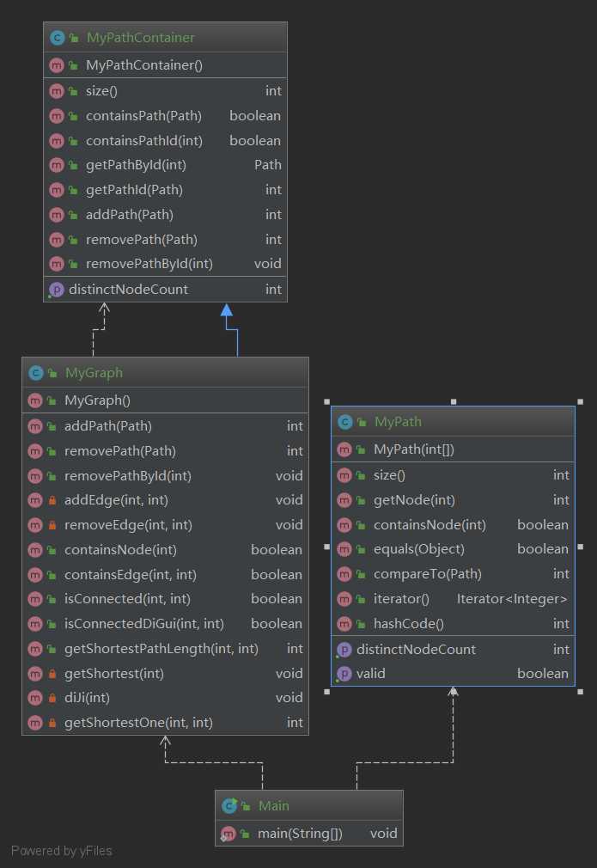
Task: Select getNode(int) method row
Action: pyautogui.click(x=453, y=500)
